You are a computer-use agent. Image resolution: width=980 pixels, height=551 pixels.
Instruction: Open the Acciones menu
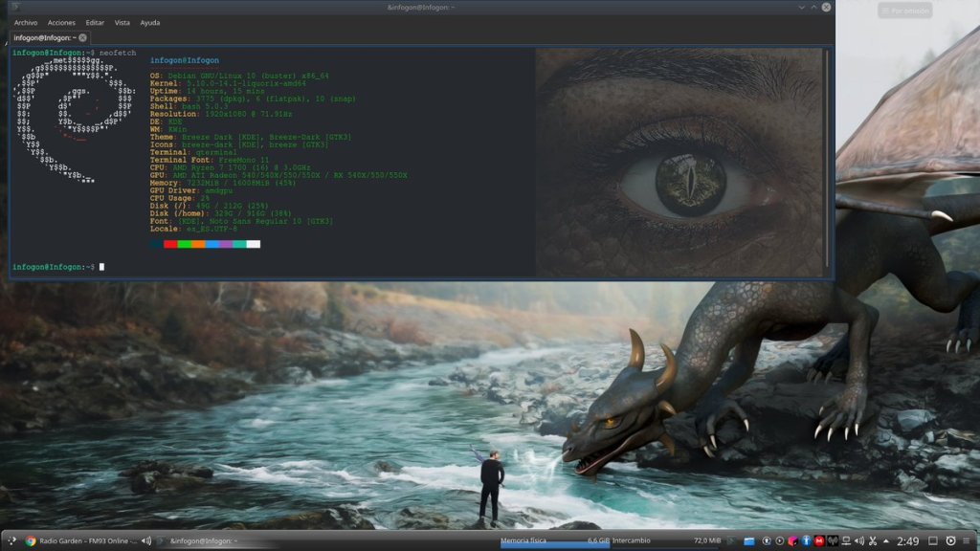(x=60, y=22)
